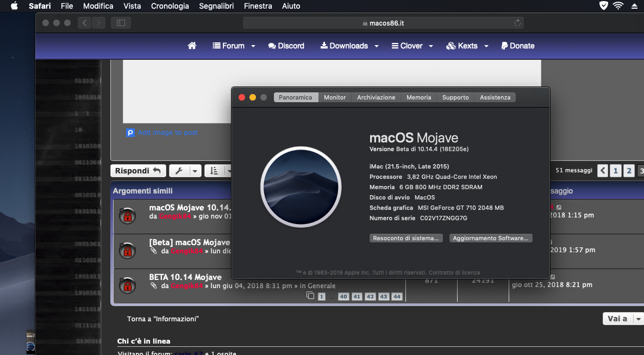Open the Contratto di licenza link
Viewport: 644px width, 355px height.
tap(454, 272)
